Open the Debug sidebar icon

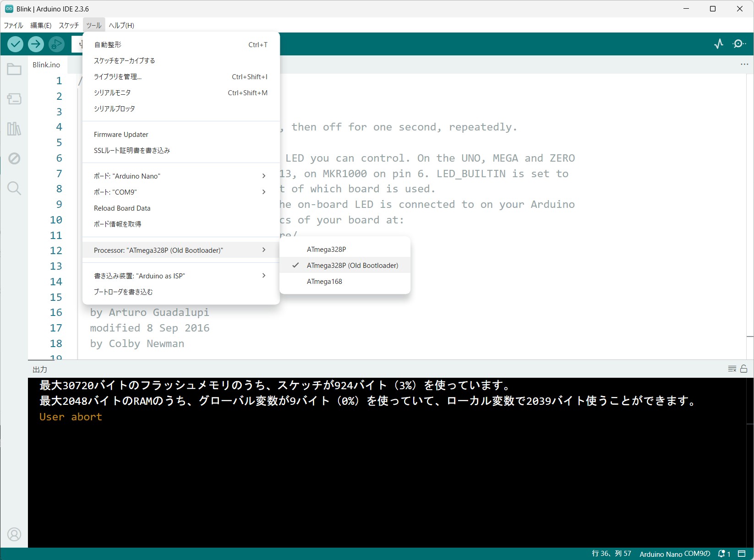(14, 158)
